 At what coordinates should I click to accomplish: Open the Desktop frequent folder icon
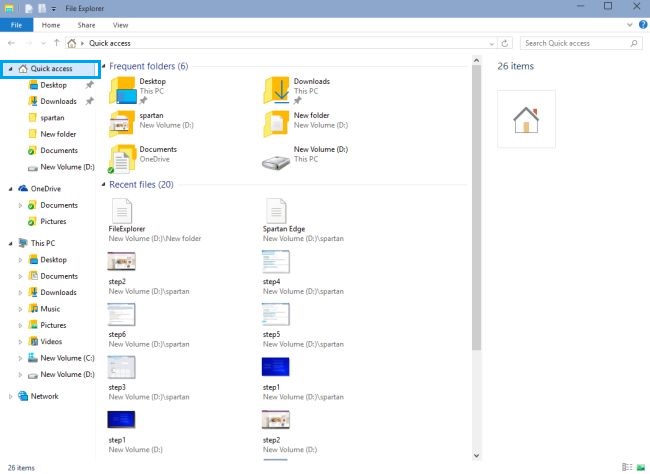click(123, 90)
